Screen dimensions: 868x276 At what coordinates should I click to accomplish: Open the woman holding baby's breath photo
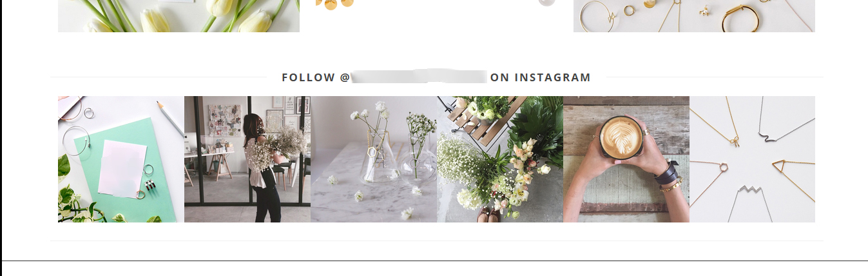coord(247,159)
